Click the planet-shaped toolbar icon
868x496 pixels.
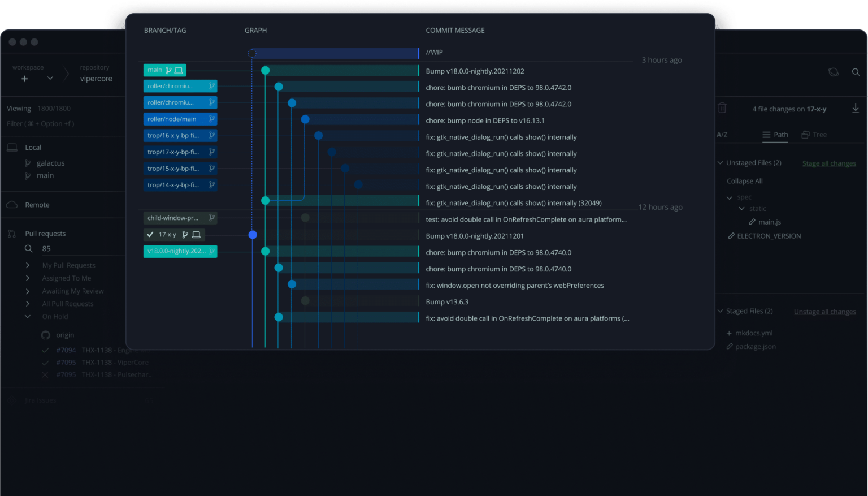(x=834, y=72)
